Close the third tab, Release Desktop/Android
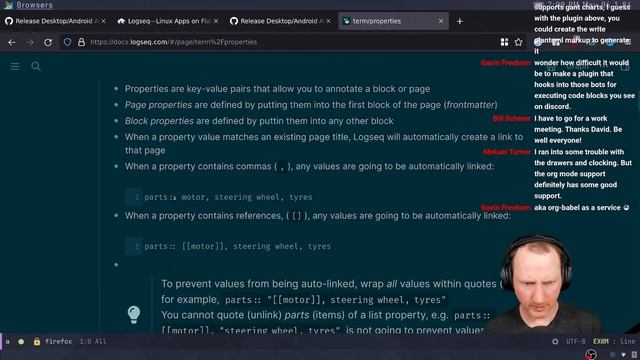The width and height of the screenshot is (640, 360). pos(329,21)
